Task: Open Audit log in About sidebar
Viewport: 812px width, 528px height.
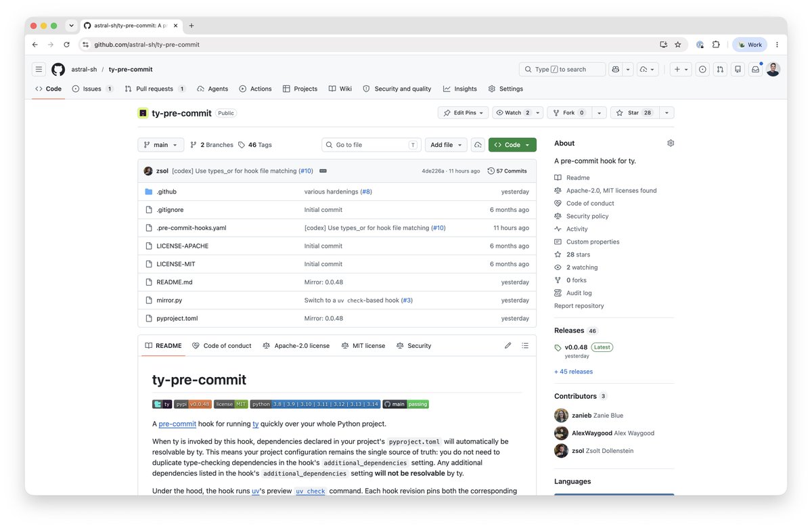Action: [579, 293]
